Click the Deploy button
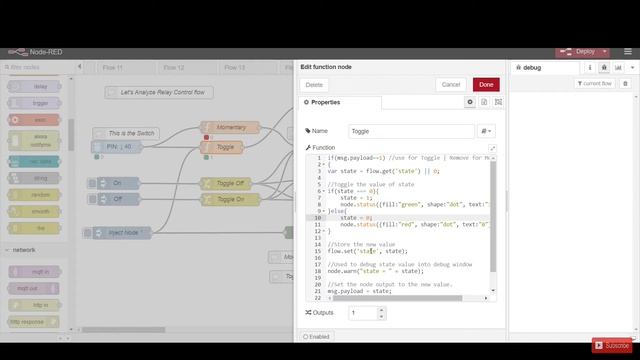640x360 pixels. pyautogui.click(x=578, y=52)
